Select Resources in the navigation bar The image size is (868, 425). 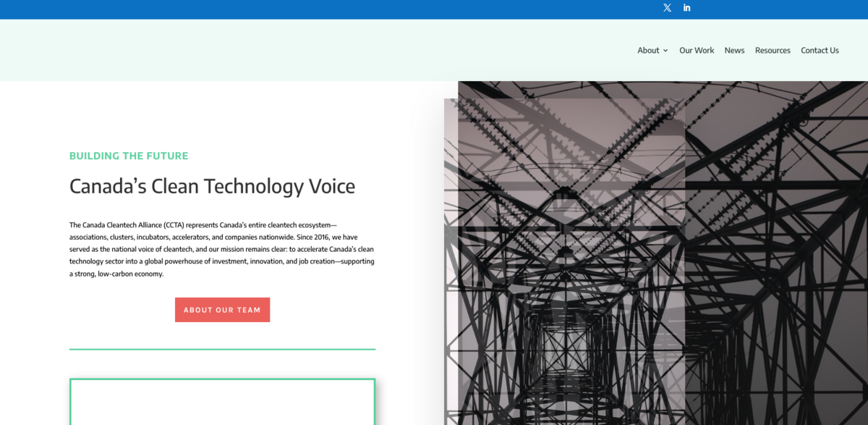(x=773, y=51)
